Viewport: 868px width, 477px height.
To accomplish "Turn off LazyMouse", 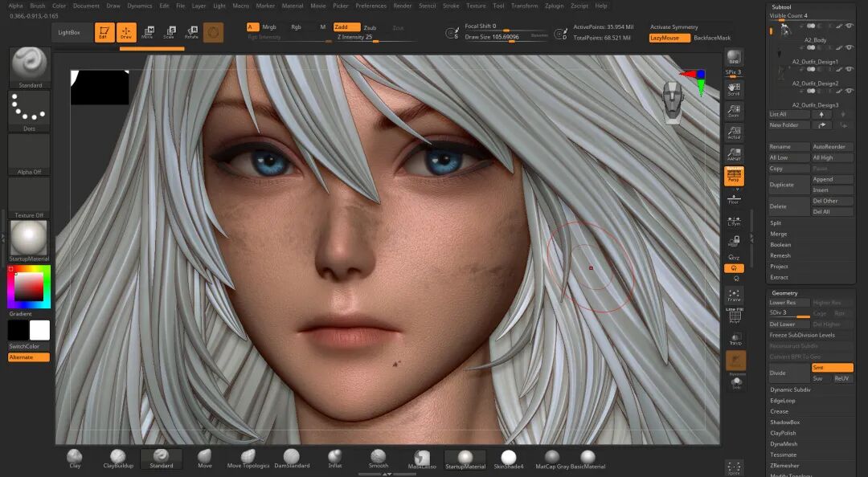I will (x=669, y=38).
